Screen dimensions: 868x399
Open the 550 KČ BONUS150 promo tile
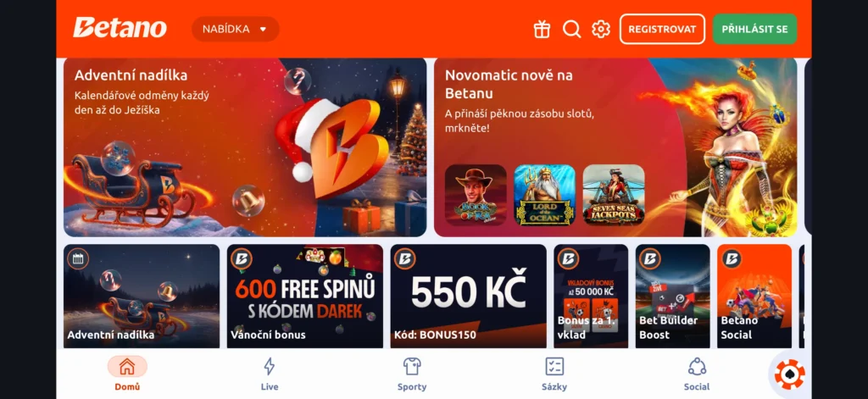point(468,296)
